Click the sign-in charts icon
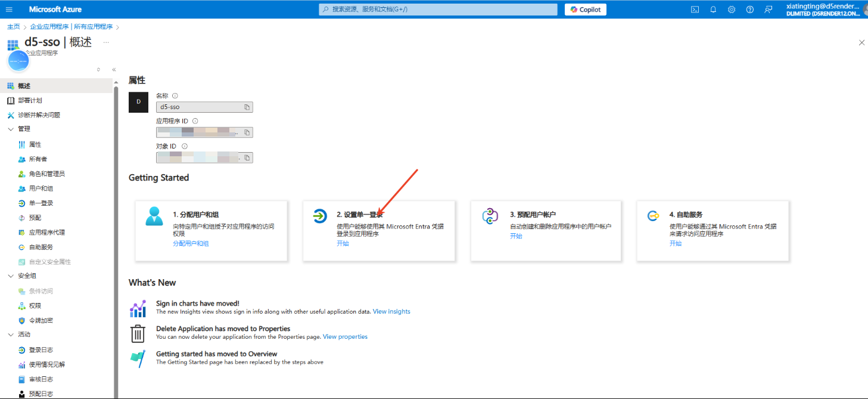Screen dimensions: 868x399 click(x=138, y=308)
